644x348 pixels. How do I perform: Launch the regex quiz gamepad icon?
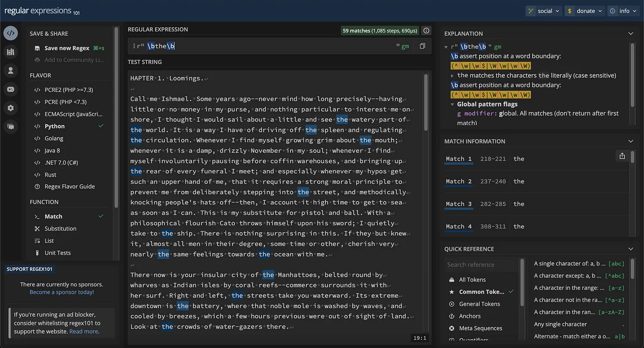pos(11,89)
